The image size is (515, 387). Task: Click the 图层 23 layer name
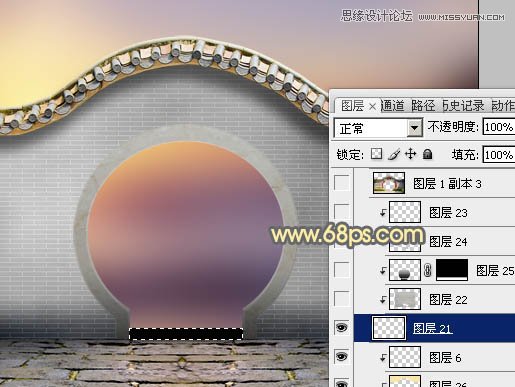(x=448, y=213)
